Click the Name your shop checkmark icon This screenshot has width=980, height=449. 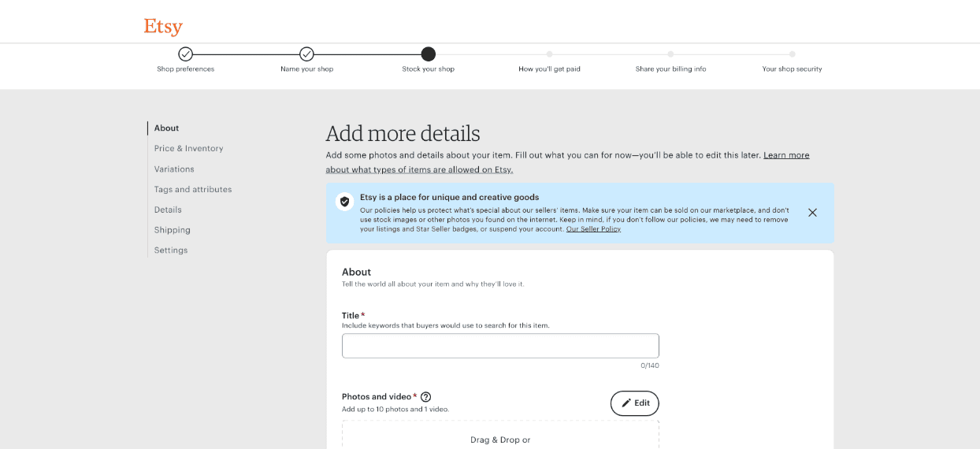[306, 54]
